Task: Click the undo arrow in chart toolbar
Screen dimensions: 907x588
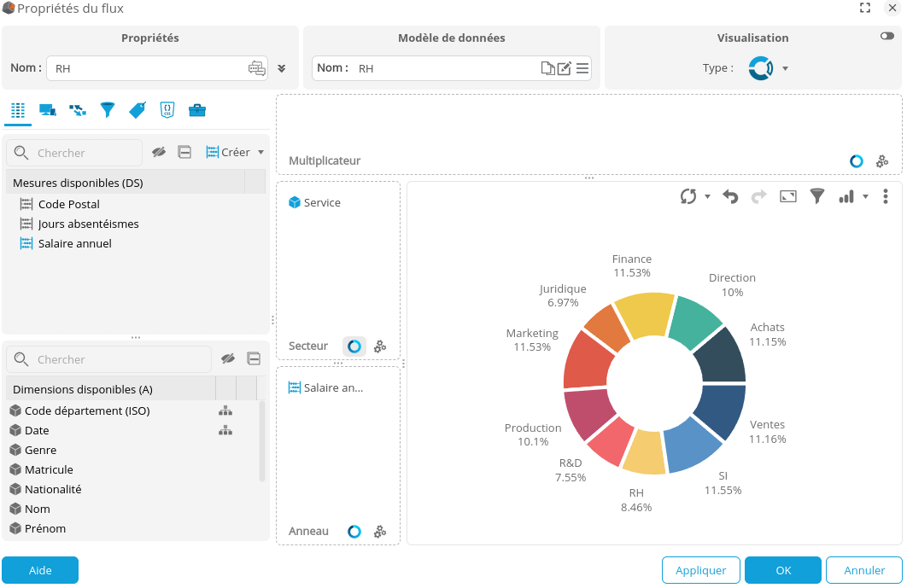Action: point(730,196)
